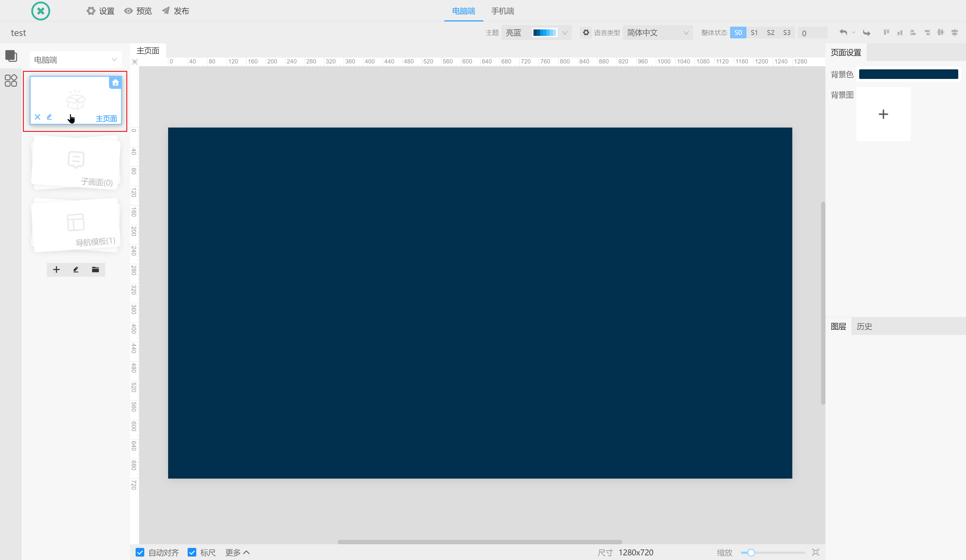The image size is (966, 560).
Task: Open the components panel sidebar icon
Action: point(11,80)
